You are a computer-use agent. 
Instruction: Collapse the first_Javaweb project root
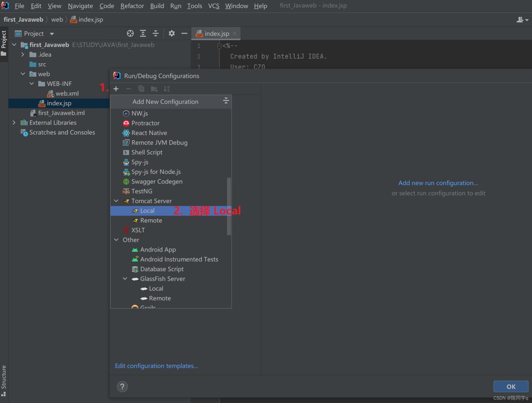pyautogui.click(x=14, y=45)
